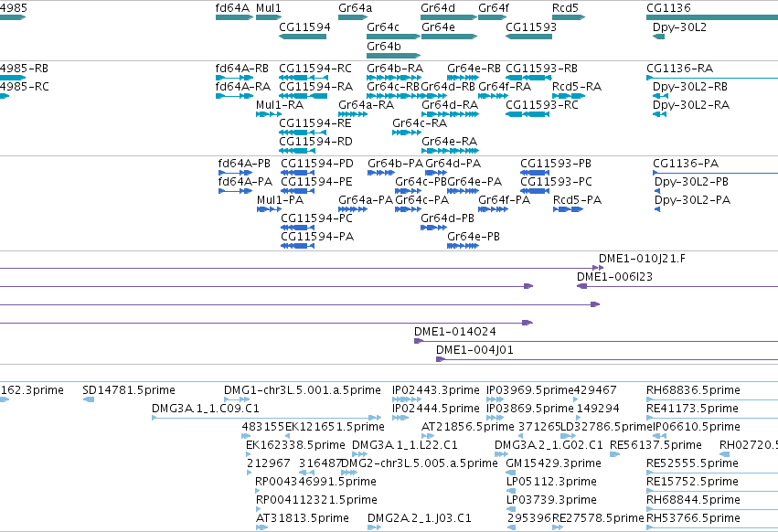The height and width of the screenshot is (532, 778).
Task: Select the Dpy-30L2 gene glyph
Action: [x=658, y=37]
